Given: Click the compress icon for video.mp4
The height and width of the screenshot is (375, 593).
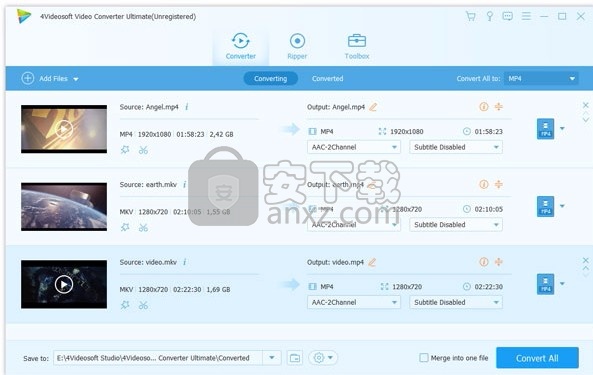Looking at the screenshot, I should pos(499,262).
